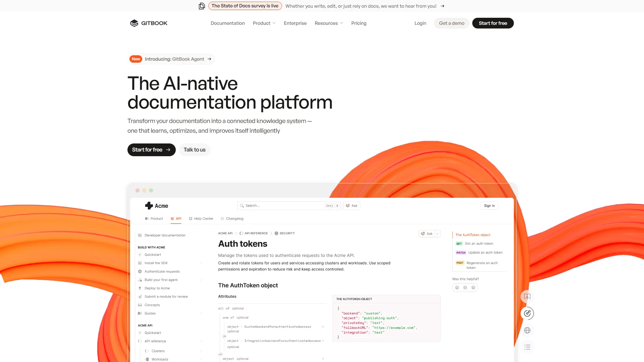Click Concepts in the sidebar
This screenshot has height=362, width=644.
[x=152, y=305]
